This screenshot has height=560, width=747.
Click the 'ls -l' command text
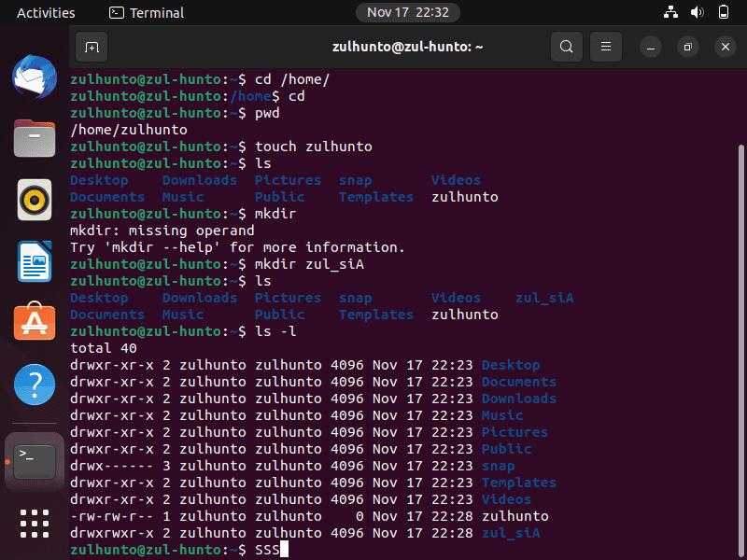(x=275, y=331)
